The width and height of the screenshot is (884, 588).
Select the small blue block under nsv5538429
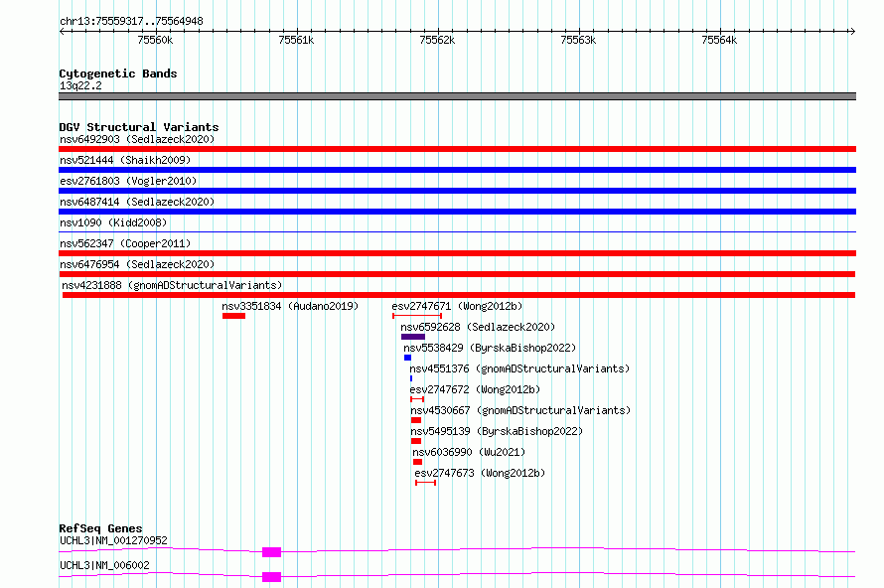point(407,358)
